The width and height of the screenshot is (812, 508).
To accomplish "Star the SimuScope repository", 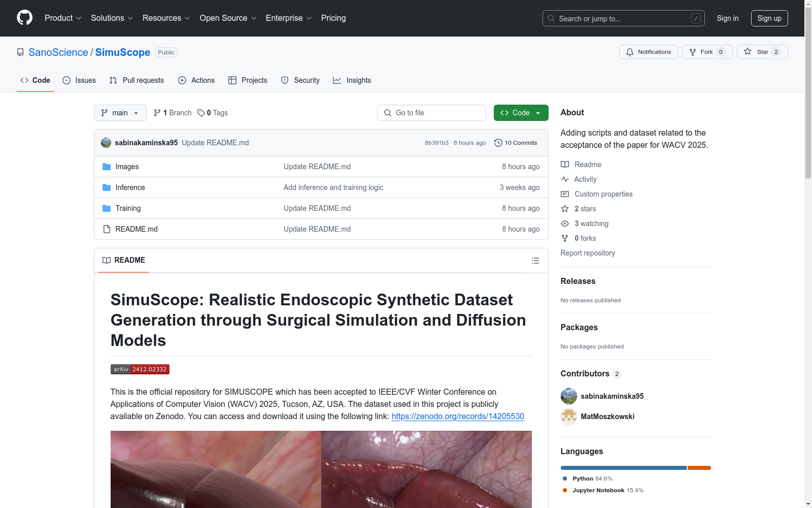I will coord(762,52).
